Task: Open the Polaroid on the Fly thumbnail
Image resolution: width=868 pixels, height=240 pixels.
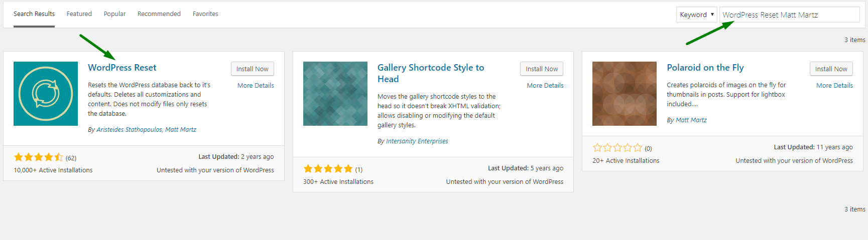Action: point(625,94)
